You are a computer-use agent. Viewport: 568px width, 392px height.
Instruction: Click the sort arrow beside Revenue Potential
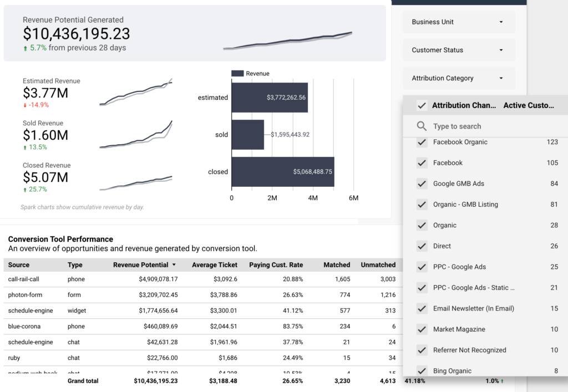point(174,265)
